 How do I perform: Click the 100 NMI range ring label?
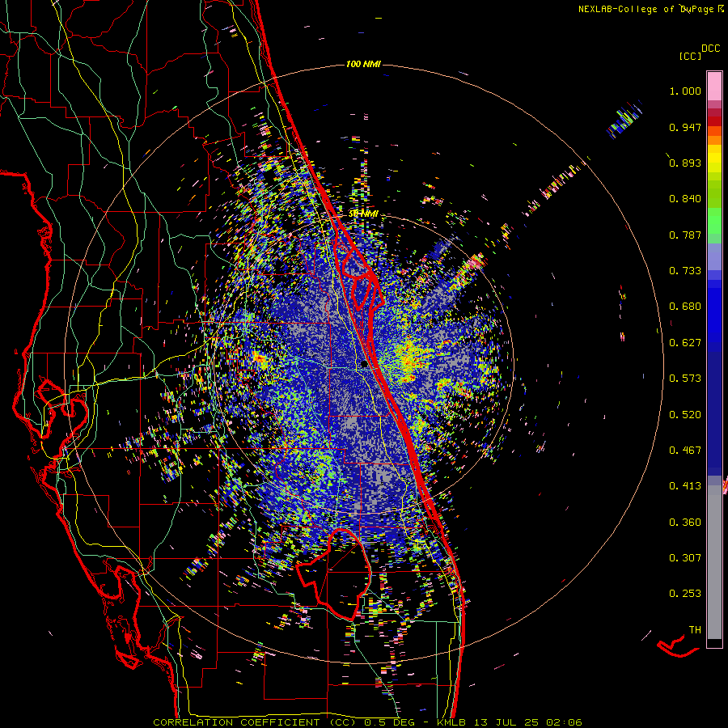point(363,64)
